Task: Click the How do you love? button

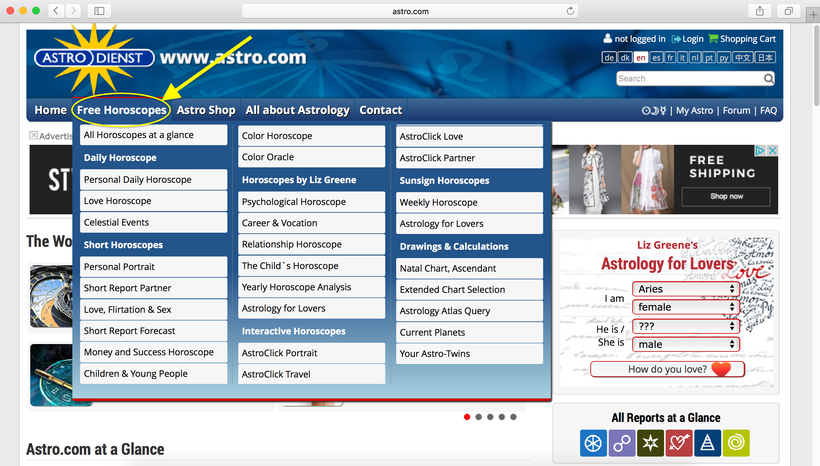Action: 667,369
